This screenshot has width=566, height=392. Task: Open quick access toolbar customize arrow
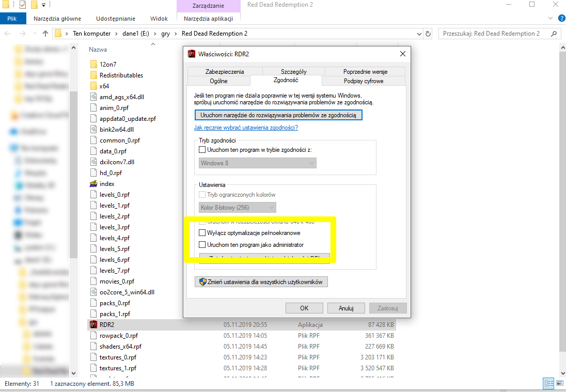(43, 5)
